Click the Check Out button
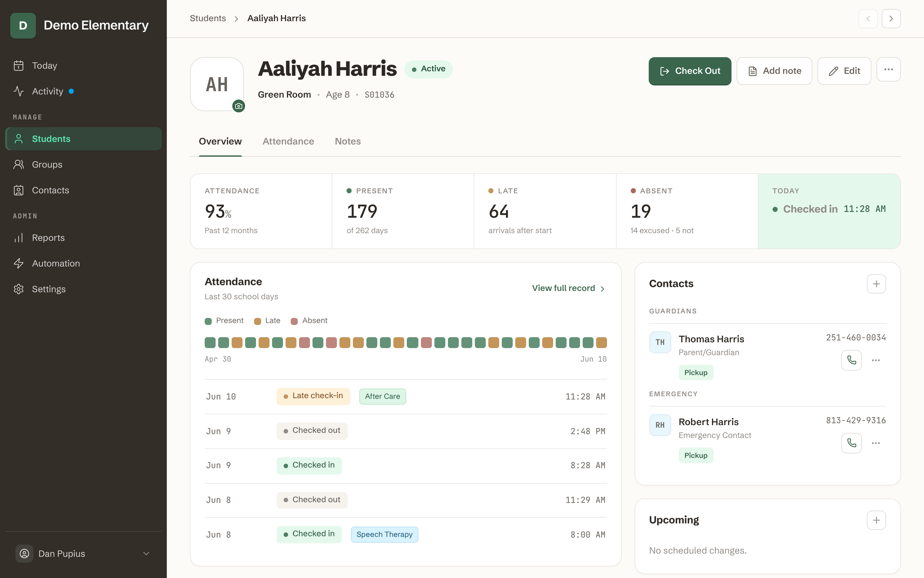Screen dimensions: 924x578 690,71
